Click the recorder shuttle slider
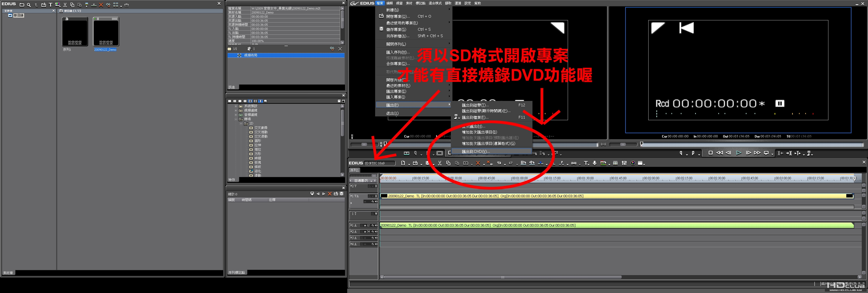868x293 pixels. (x=623, y=144)
